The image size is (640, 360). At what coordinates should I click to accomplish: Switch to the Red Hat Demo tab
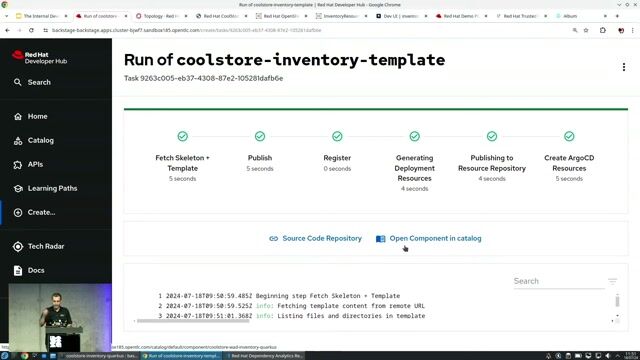pyautogui.click(x=461, y=16)
